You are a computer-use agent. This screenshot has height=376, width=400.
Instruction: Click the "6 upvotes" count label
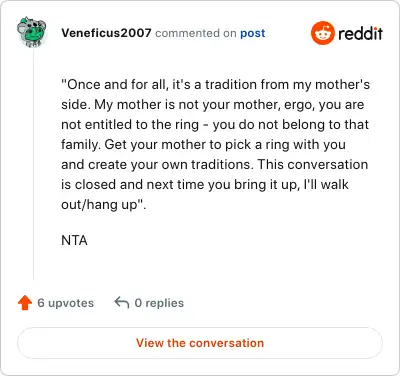pos(66,303)
